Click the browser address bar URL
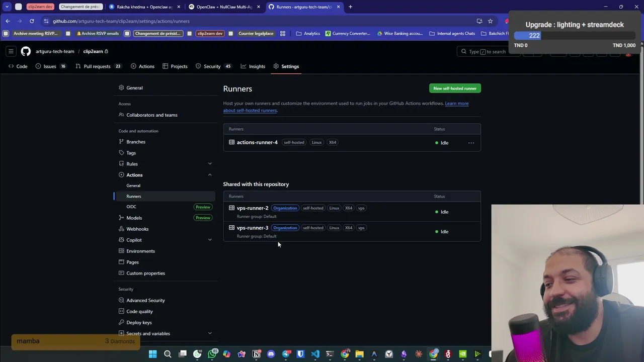This screenshot has height=362, width=644. click(x=121, y=21)
